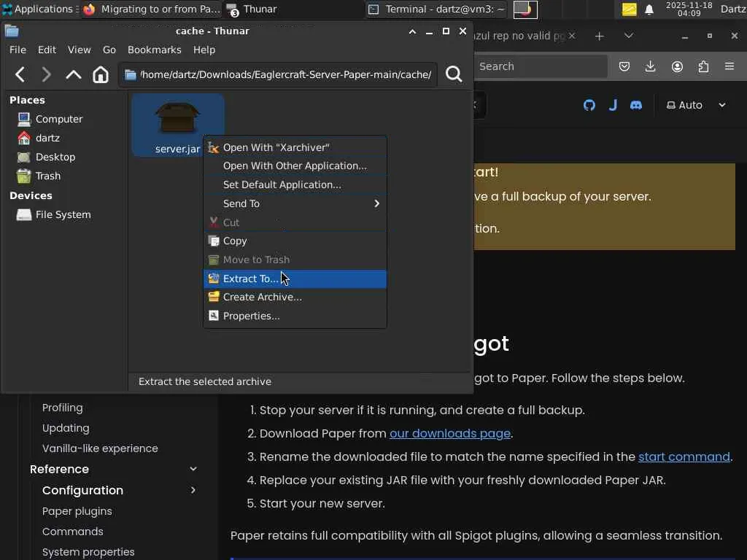Viewport: 747px width, 560px height.
Task: Open the Applications menu in panel
Action: pos(39,9)
